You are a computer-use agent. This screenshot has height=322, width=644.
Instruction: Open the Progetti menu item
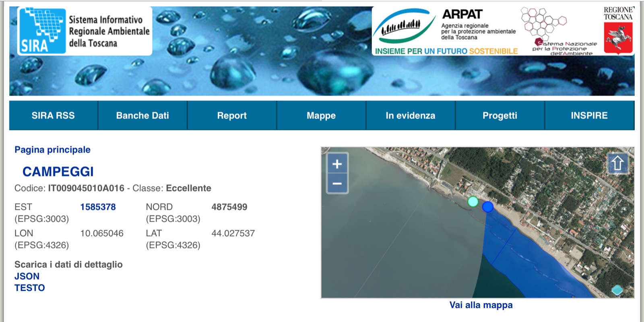point(500,116)
